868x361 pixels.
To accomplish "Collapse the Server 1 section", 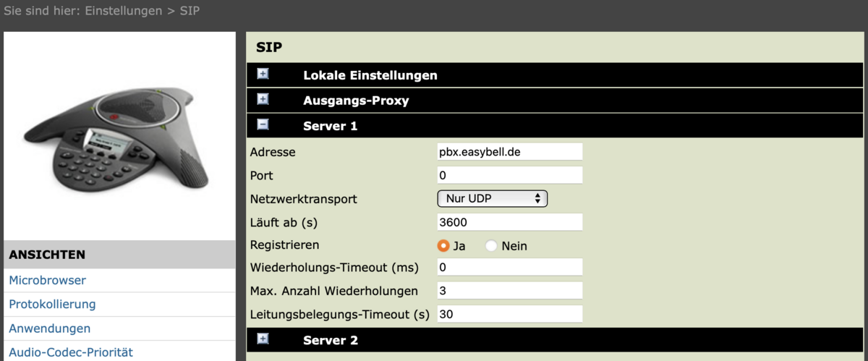I will coord(263,125).
